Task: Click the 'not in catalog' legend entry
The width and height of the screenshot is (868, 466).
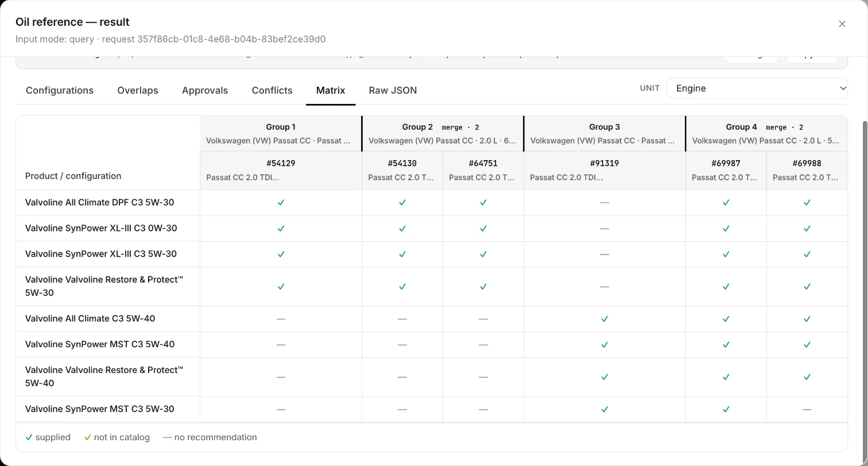Action: pos(117,437)
